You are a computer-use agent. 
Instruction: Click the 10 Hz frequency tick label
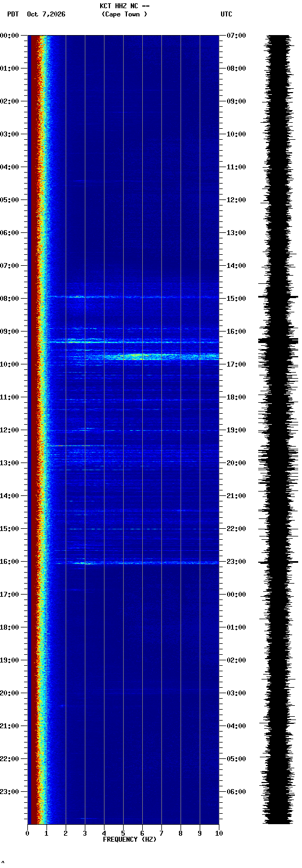click(219, 833)
